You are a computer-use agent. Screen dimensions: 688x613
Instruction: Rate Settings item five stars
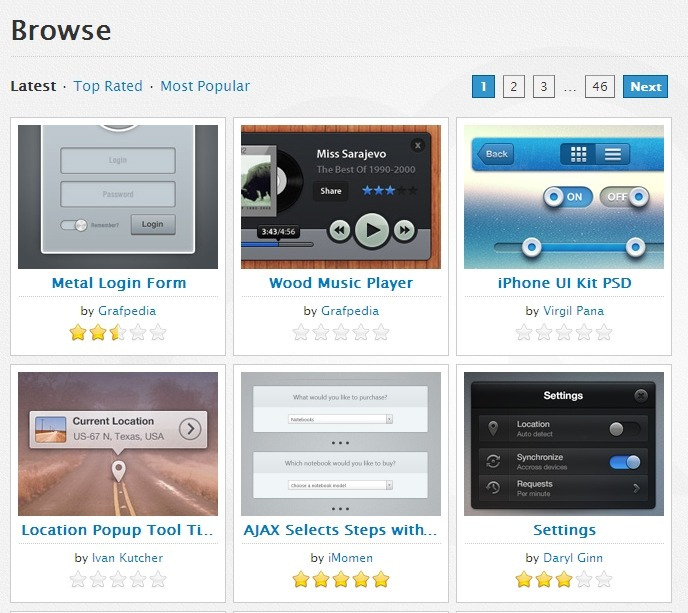pos(604,579)
